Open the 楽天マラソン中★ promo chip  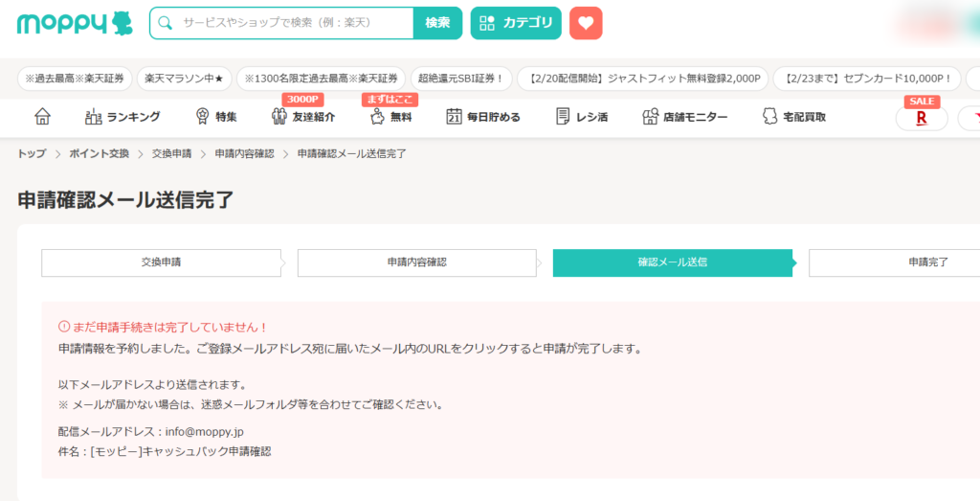pos(185,79)
